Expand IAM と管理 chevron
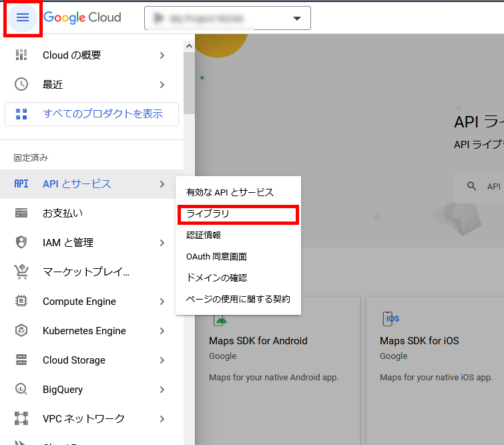The width and height of the screenshot is (504, 445). 162,243
